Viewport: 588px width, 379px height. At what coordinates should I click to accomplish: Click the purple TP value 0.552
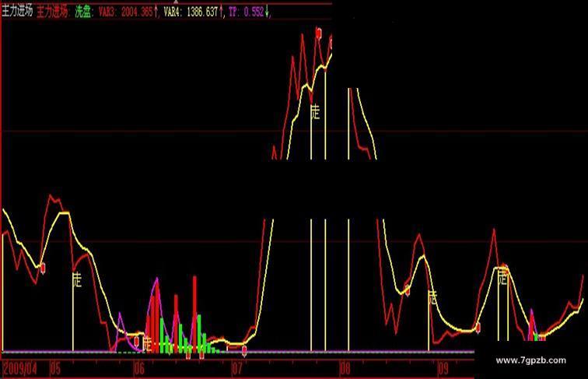(x=254, y=12)
